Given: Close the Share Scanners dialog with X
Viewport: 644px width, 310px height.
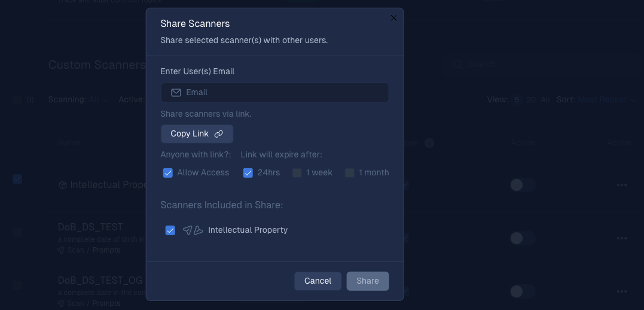Looking at the screenshot, I should [393, 18].
